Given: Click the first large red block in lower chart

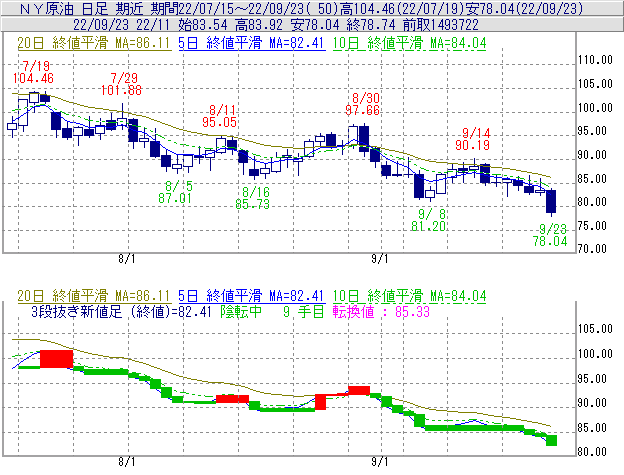Looking at the screenshot, I should [57, 359].
